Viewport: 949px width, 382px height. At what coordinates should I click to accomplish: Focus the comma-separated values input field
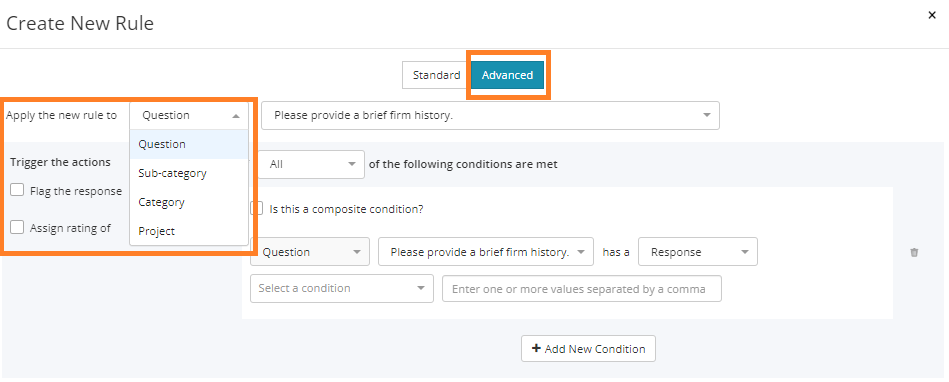[582, 289]
